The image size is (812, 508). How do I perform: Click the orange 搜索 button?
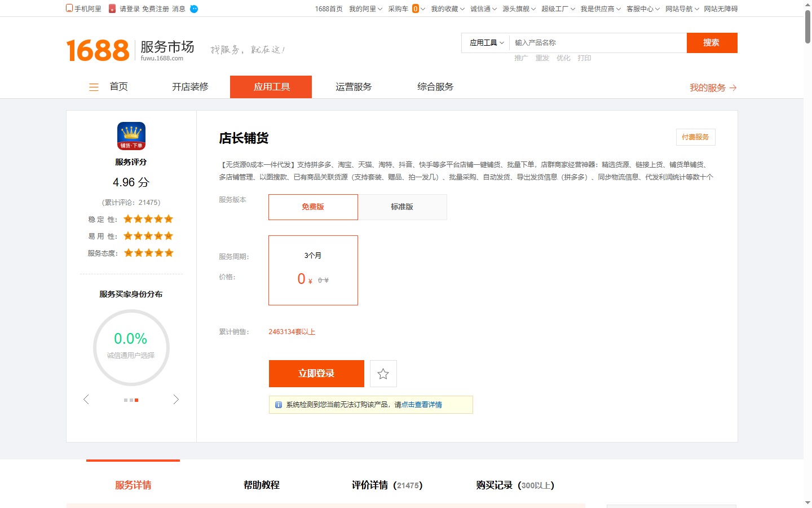[x=712, y=43]
